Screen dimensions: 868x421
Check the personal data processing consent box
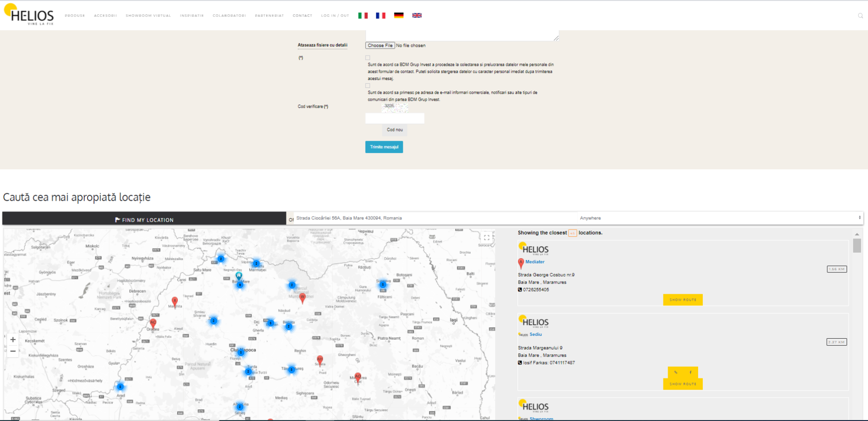point(368,58)
